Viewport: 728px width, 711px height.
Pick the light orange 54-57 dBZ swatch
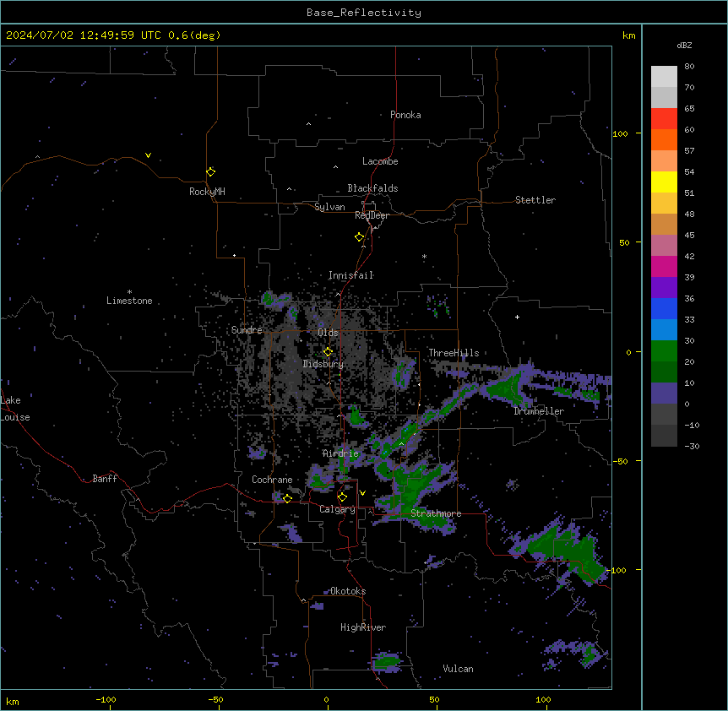pos(664,161)
